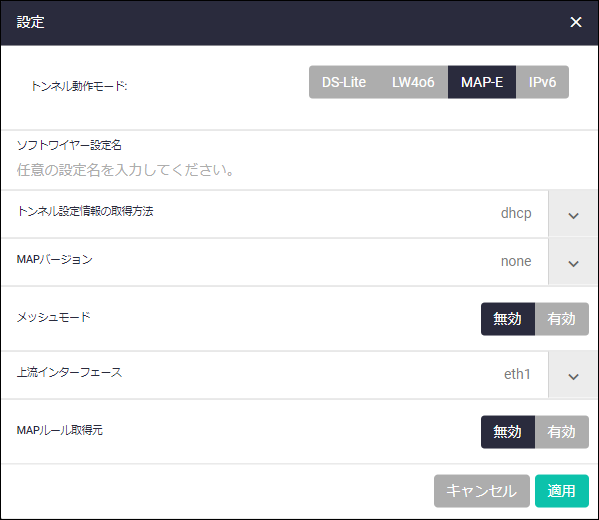Enable MAPルール取得元 with 有効
Image resolution: width=599 pixels, height=520 pixels.
point(562,432)
